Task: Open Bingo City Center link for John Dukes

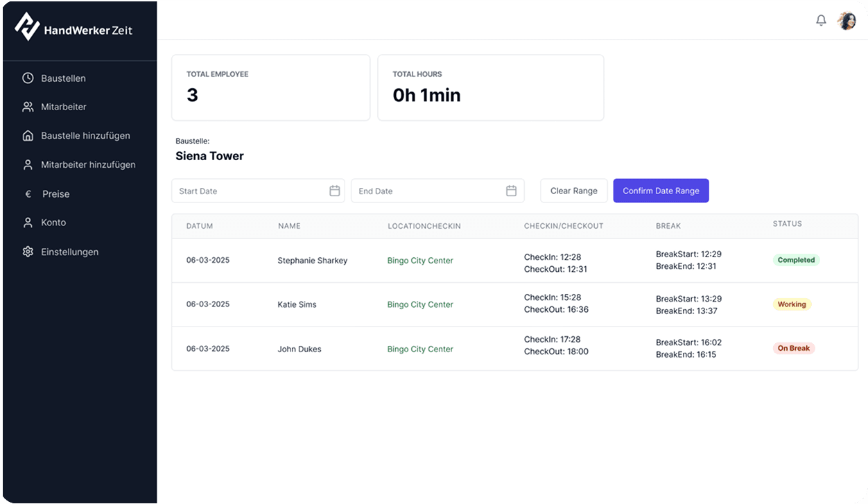Action: (420, 349)
